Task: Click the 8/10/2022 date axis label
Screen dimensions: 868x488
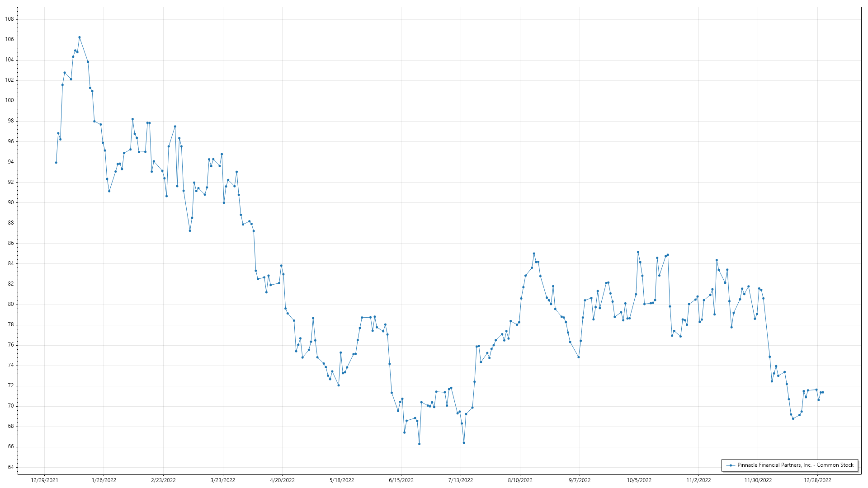Action: pos(520,480)
